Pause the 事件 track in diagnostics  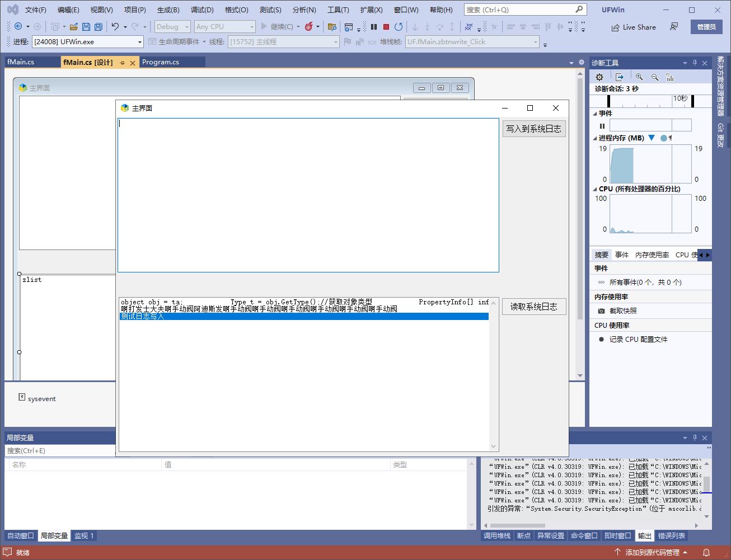coord(602,126)
